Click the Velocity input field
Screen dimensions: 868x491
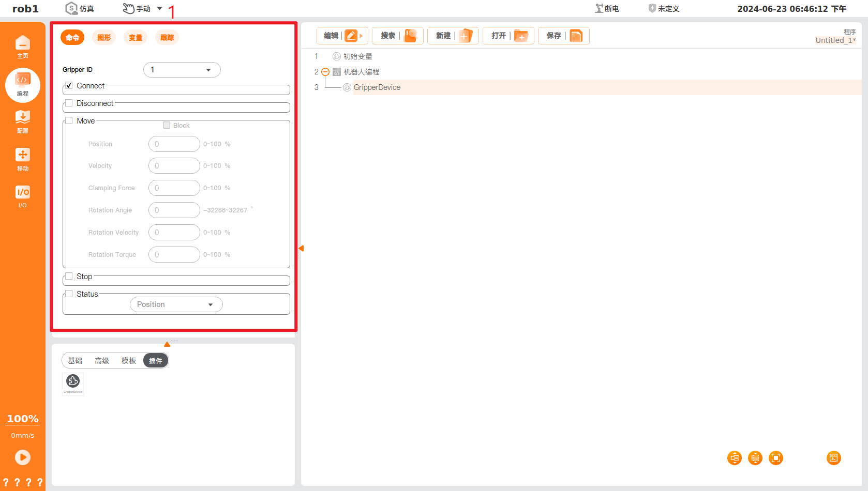click(x=174, y=165)
